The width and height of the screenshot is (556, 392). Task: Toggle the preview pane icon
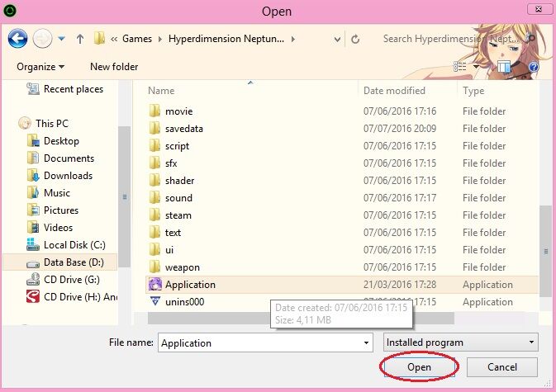504,66
